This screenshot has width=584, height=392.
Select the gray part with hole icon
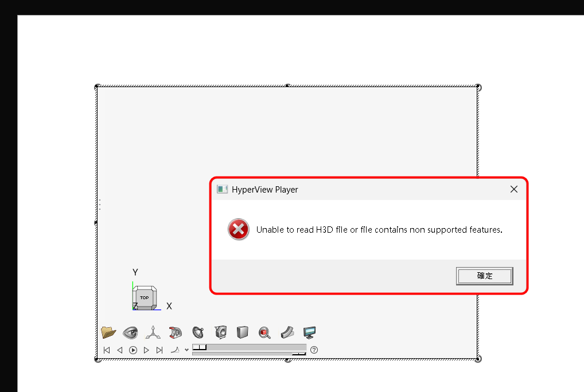pyautogui.click(x=220, y=332)
